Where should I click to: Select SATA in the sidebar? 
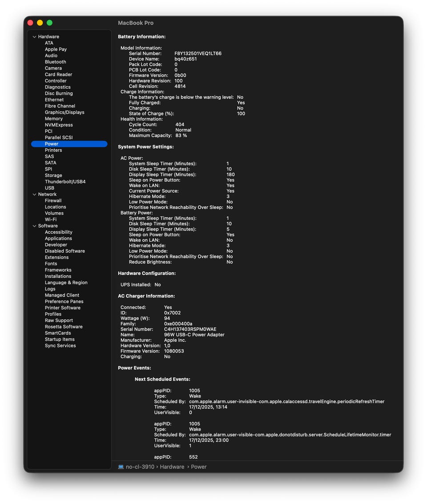[x=50, y=163]
